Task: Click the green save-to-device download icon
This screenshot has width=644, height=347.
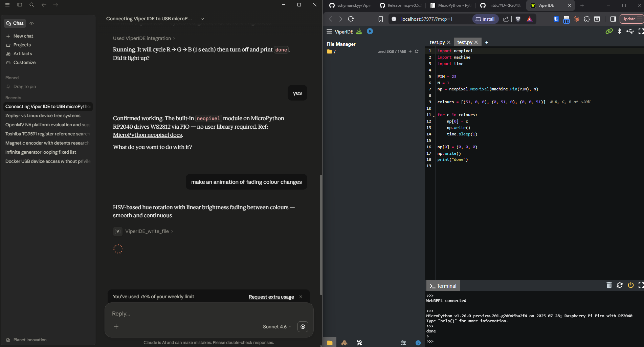Action: pos(359,31)
